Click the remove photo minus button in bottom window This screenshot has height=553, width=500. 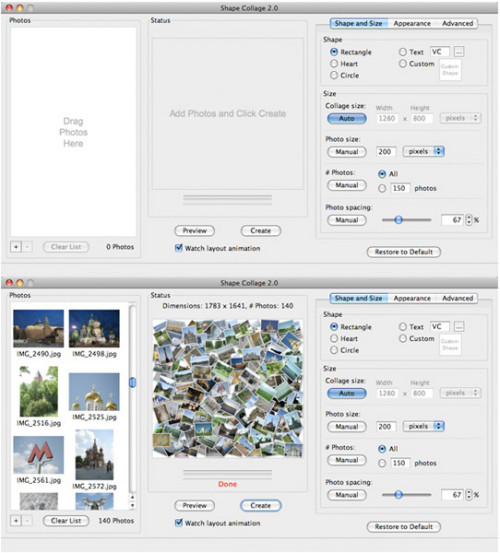pyautogui.click(x=27, y=521)
